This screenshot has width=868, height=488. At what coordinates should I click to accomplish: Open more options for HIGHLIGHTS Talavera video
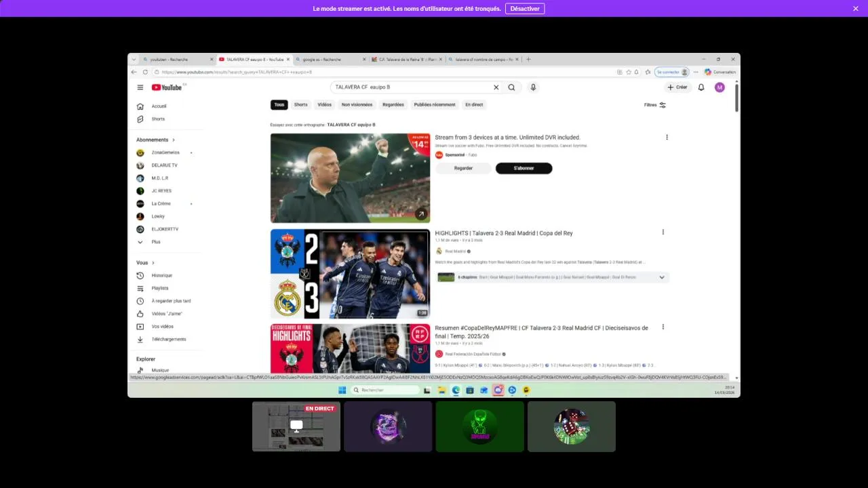coord(663,232)
